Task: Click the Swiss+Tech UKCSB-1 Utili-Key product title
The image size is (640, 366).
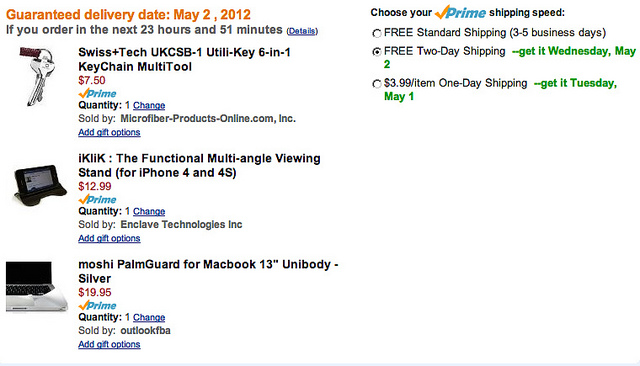Action: tap(184, 60)
